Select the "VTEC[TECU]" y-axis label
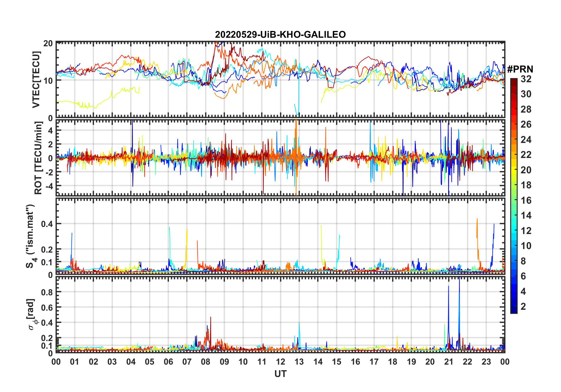The image size is (561, 392). pyautogui.click(x=36, y=80)
